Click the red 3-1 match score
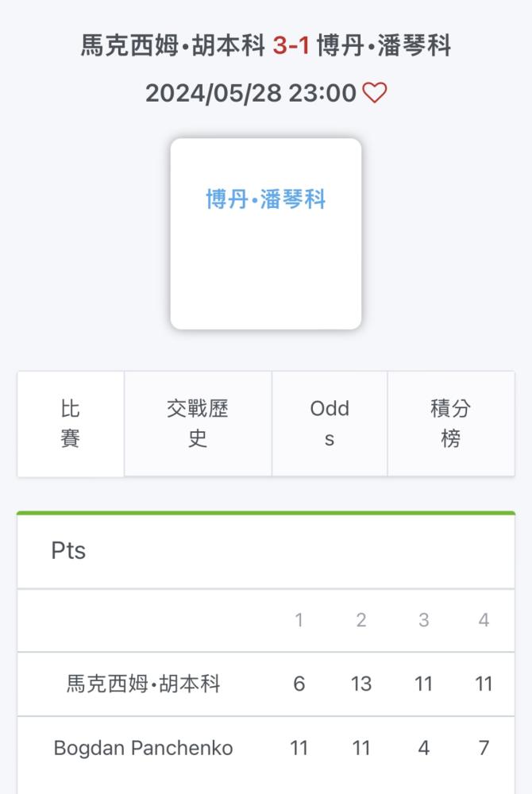 pos(291,45)
